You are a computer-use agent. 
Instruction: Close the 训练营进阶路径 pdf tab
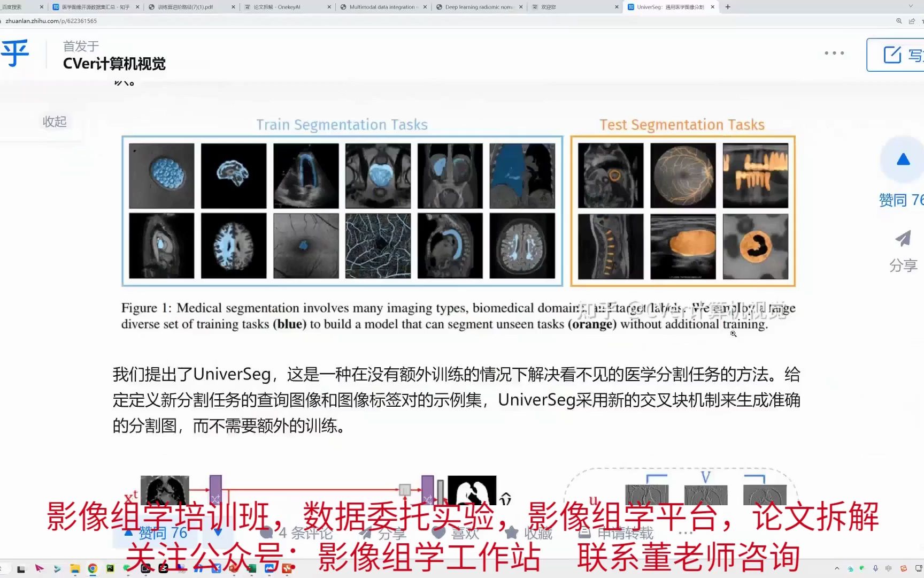(x=233, y=7)
